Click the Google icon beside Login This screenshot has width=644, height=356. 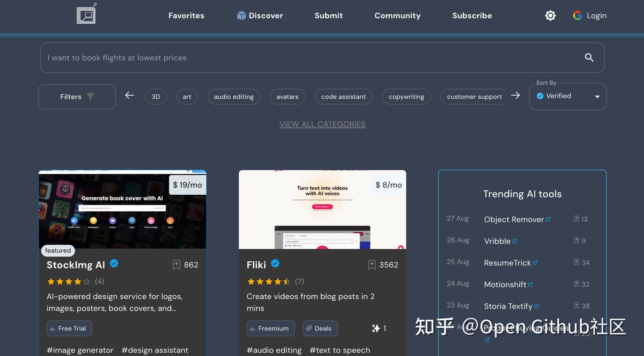577,16
